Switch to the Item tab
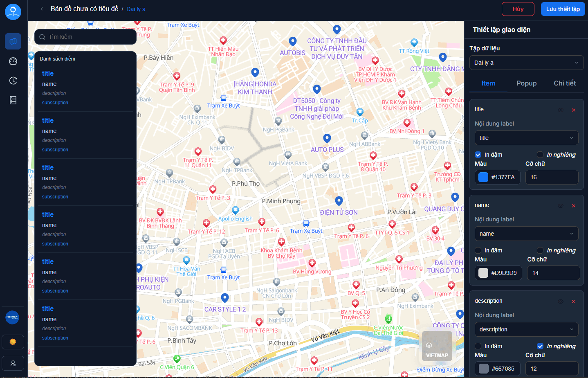 (x=488, y=83)
